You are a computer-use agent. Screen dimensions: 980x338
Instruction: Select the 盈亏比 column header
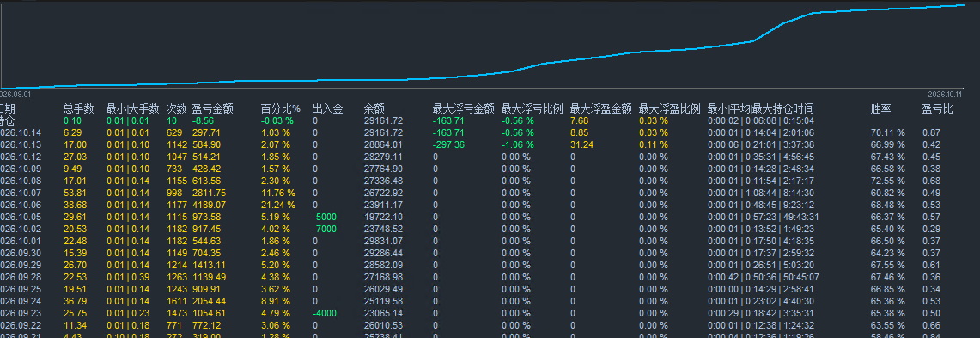pos(938,109)
